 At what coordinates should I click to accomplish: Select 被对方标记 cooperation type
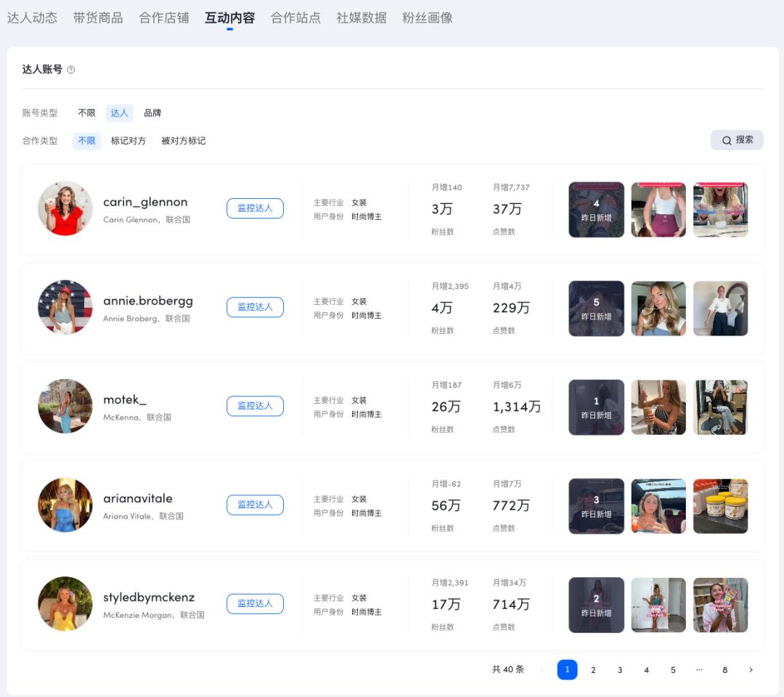[184, 141]
